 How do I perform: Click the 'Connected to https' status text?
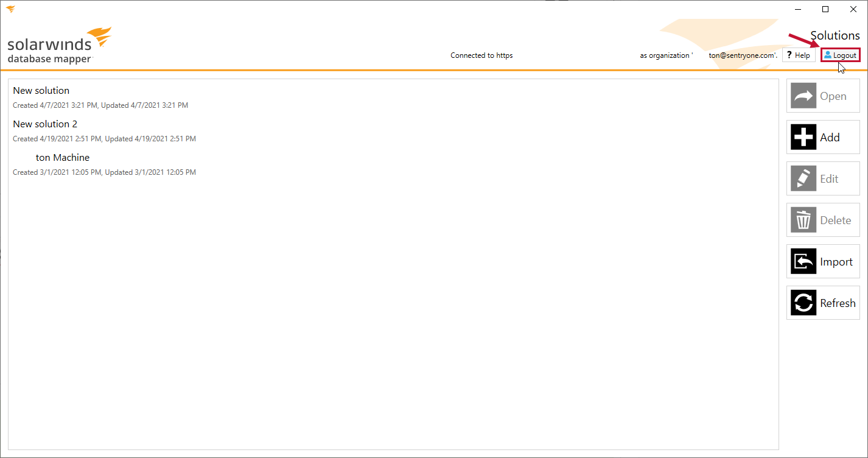pos(481,55)
